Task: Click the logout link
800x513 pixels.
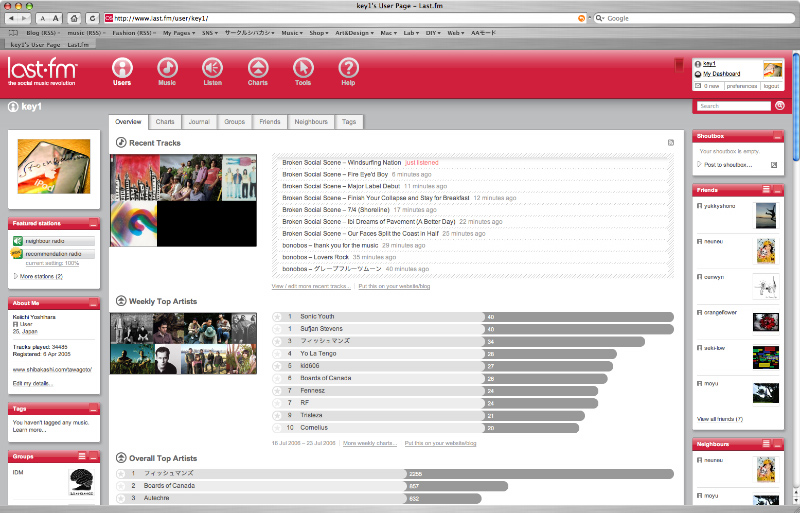Action: click(771, 86)
